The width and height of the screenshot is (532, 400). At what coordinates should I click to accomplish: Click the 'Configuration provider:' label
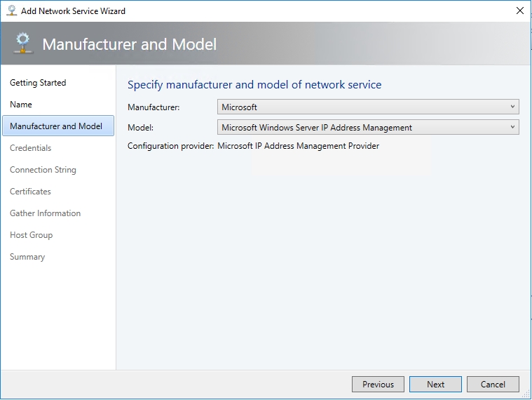(170, 146)
